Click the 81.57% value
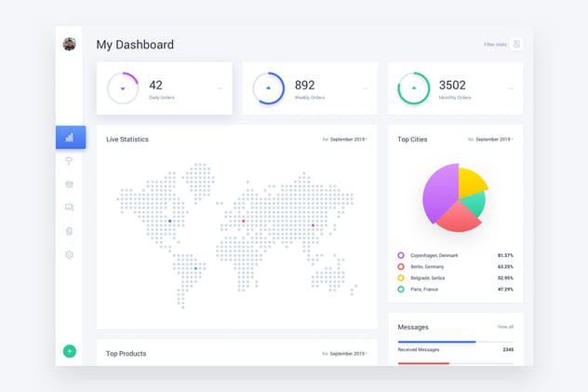 click(x=505, y=255)
